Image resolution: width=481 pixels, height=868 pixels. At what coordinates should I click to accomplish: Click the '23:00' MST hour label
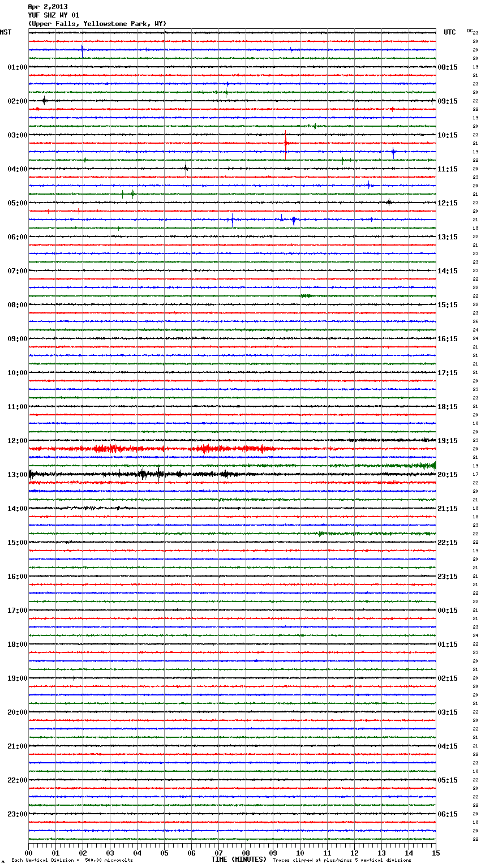(18, 814)
